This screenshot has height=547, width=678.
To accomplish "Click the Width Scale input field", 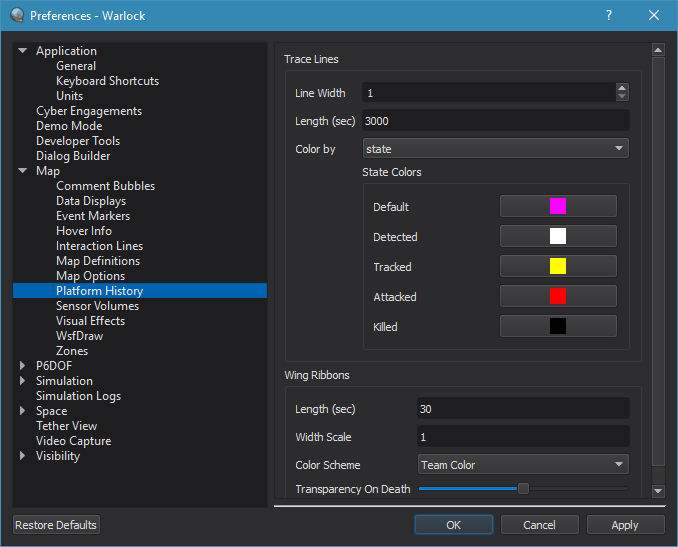I will pyautogui.click(x=523, y=436).
